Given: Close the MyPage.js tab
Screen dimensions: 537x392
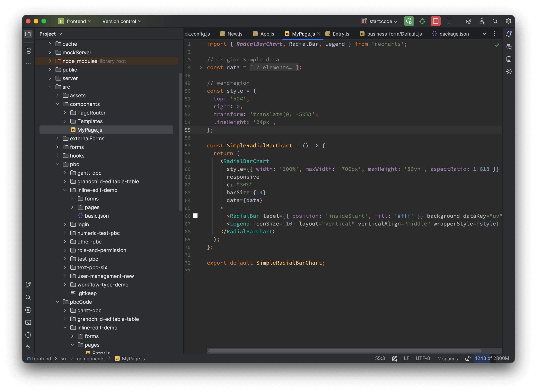Looking at the screenshot, I should 319,34.
